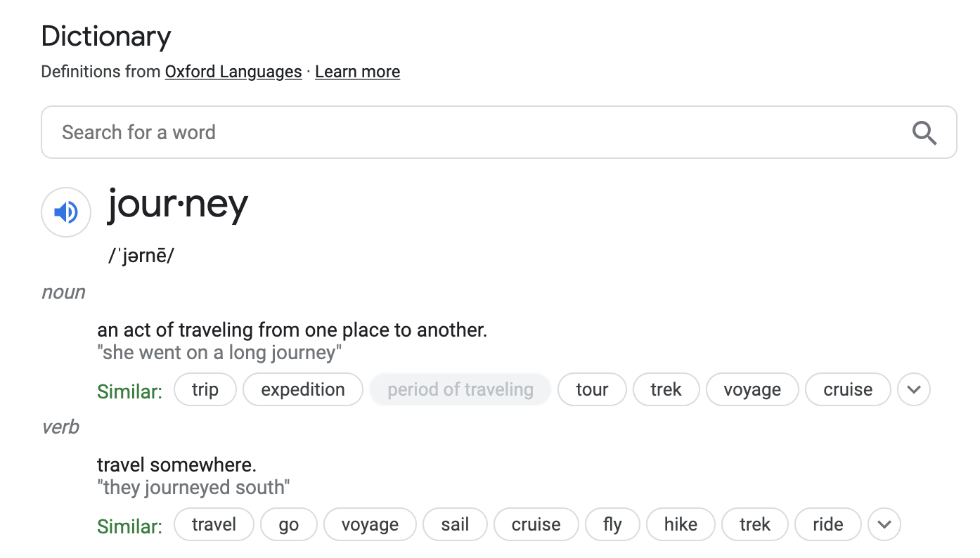Expand more noun synonyms with chevron
This screenshot has width=980, height=558.
pos(914,390)
